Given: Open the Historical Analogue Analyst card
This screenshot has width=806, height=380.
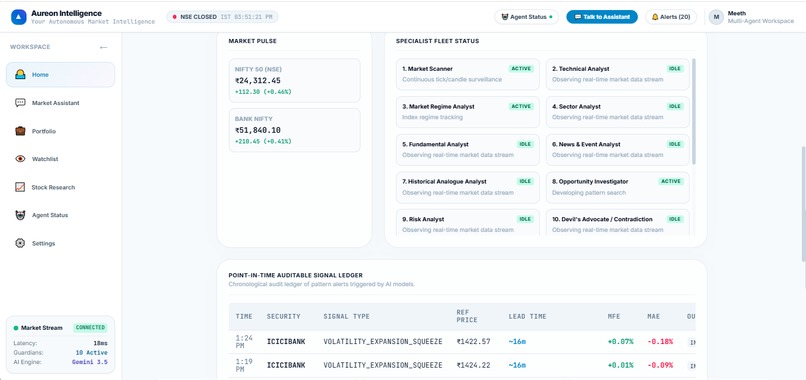Looking at the screenshot, I should pyautogui.click(x=468, y=187).
